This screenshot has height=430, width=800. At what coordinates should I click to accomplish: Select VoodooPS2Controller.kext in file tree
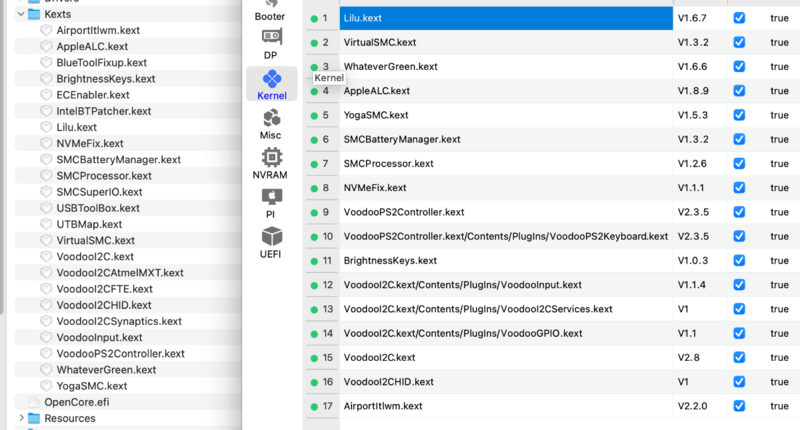point(120,353)
